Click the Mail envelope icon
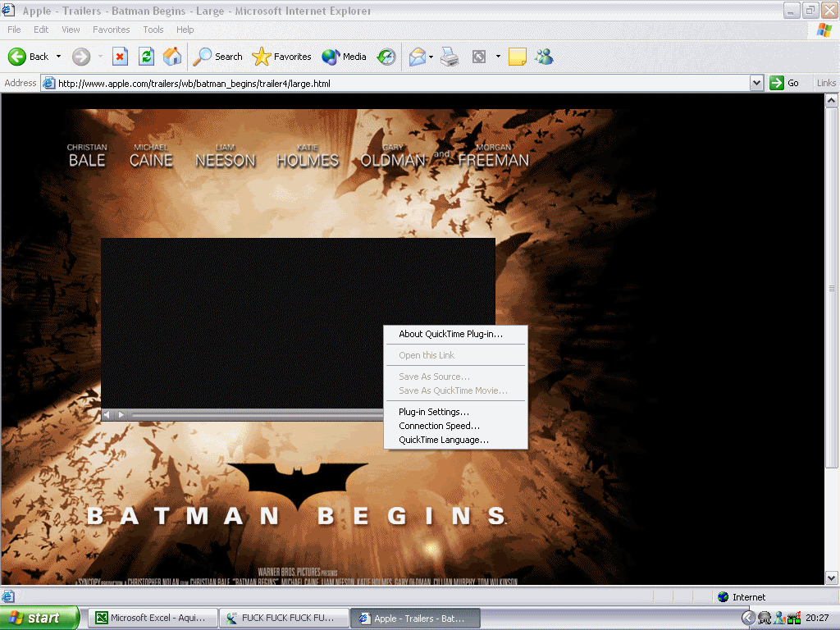This screenshot has width=840, height=630. 417,57
